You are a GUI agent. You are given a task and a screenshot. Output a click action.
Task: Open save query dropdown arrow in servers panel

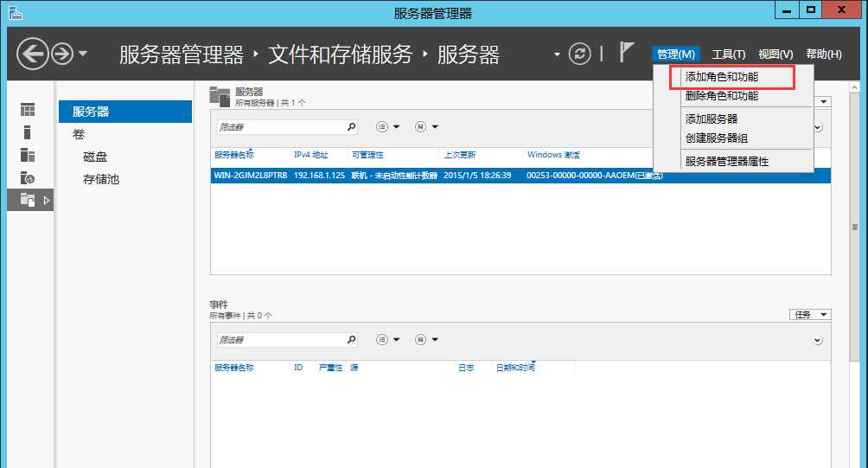pos(435,127)
